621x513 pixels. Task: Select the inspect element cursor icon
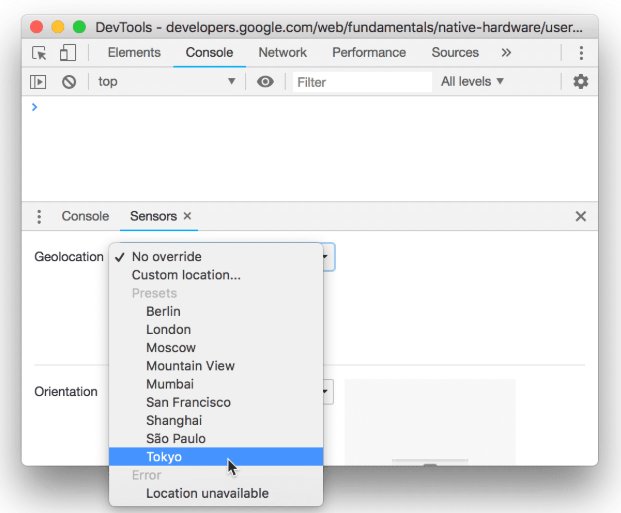tap(39, 53)
